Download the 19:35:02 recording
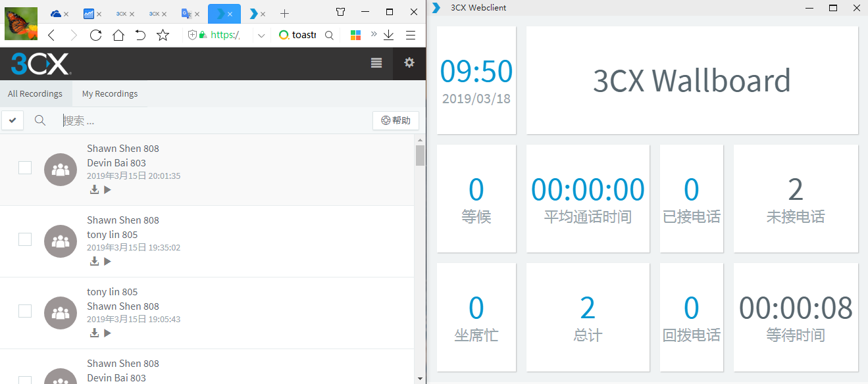 pos(94,261)
